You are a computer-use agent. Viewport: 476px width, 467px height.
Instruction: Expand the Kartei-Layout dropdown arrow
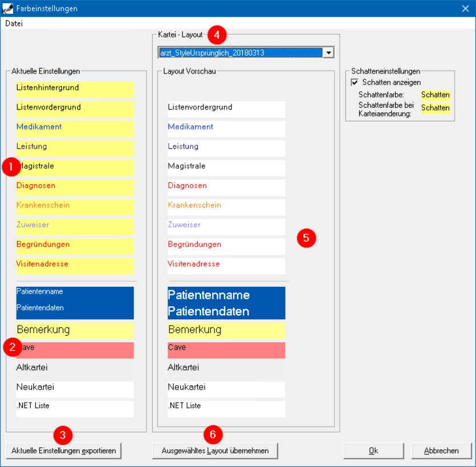(x=328, y=52)
